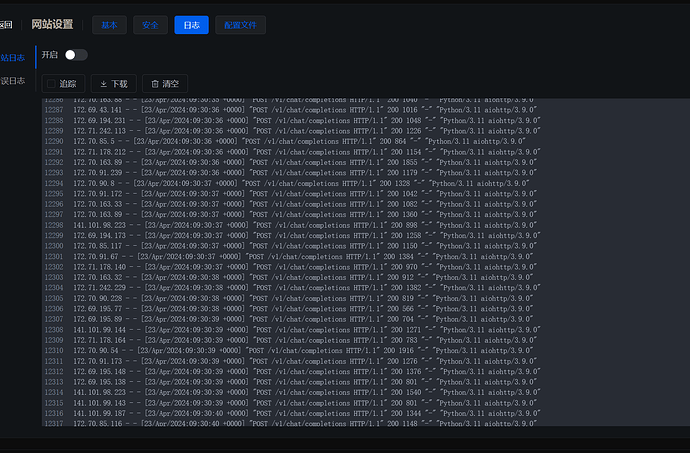Open the 配置文件 tab
Viewport: 690px width, 453px height.
(x=240, y=25)
